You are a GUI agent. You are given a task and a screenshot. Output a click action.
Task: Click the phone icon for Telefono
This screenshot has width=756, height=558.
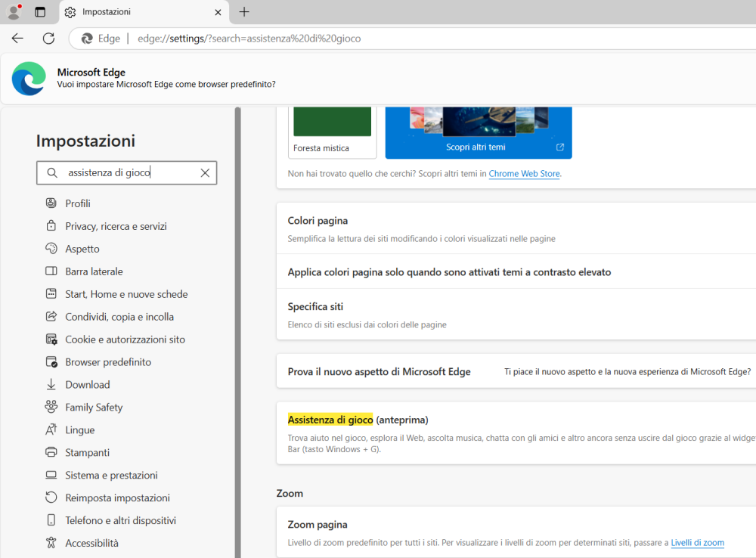coord(51,520)
